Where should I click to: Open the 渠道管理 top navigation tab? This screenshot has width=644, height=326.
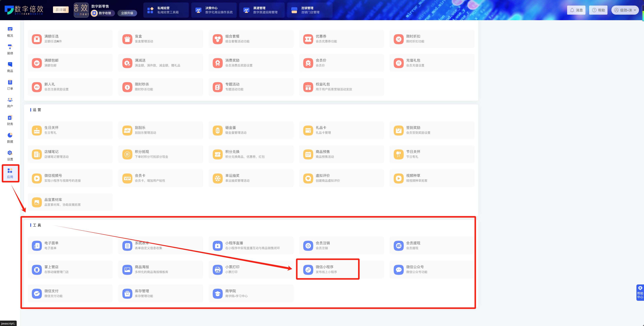[262, 10]
